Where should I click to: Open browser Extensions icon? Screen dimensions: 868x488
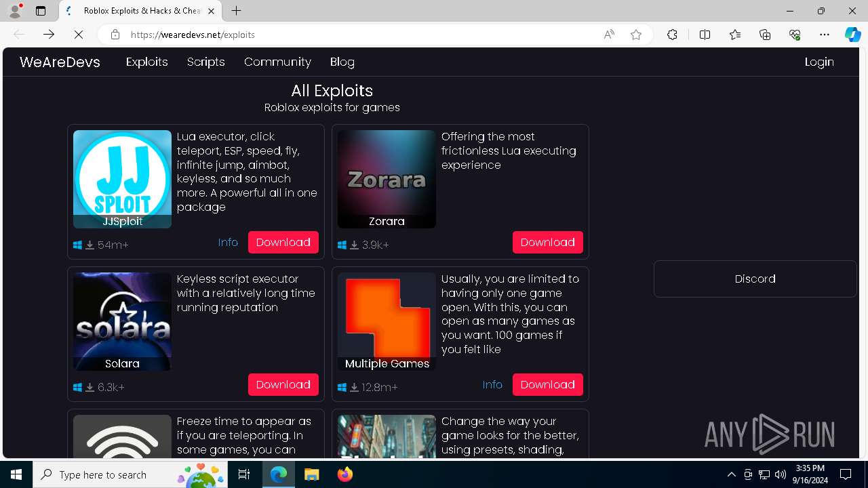672,35
